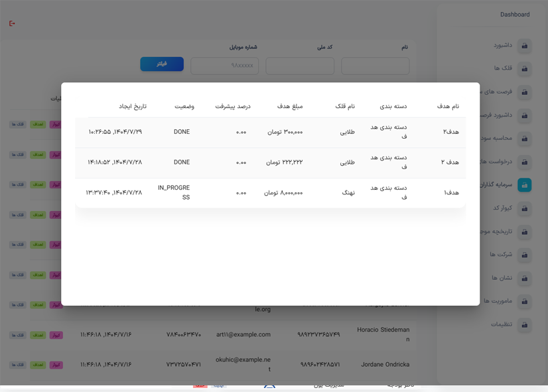The width and height of the screenshot is (548, 392).
Task: Click the محاسبه سود sidebar icon
Action: click(x=525, y=139)
